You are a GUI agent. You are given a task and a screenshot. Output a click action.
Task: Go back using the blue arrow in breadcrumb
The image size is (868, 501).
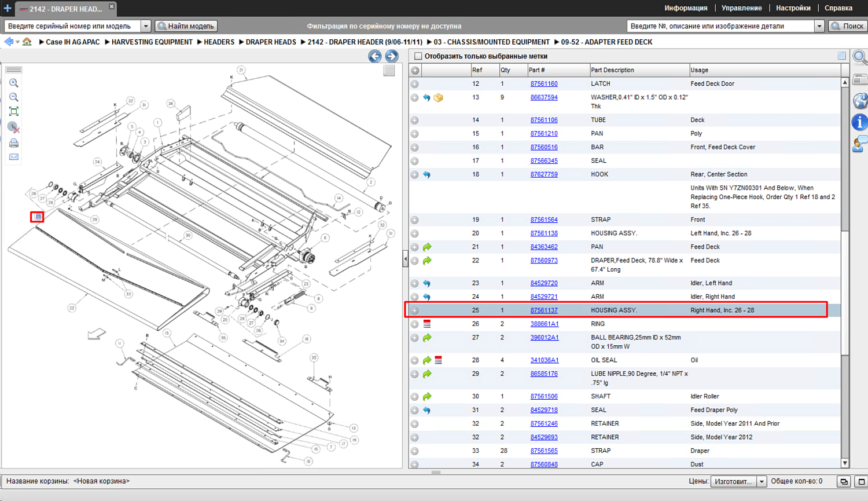pyautogui.click(x=9, y=42)
